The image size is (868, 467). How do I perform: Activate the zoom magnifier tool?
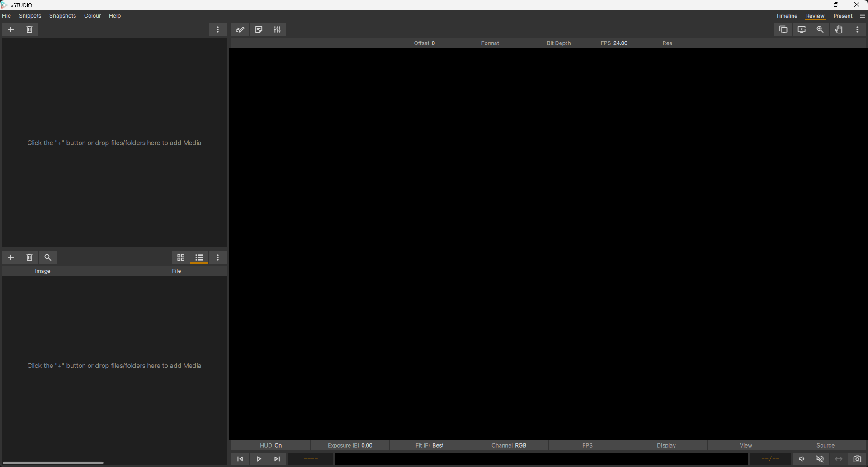coord(821,29)
